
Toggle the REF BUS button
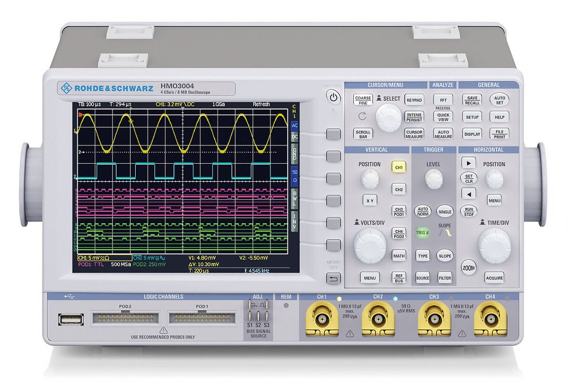pyautogui.click(x=399, y=278)
